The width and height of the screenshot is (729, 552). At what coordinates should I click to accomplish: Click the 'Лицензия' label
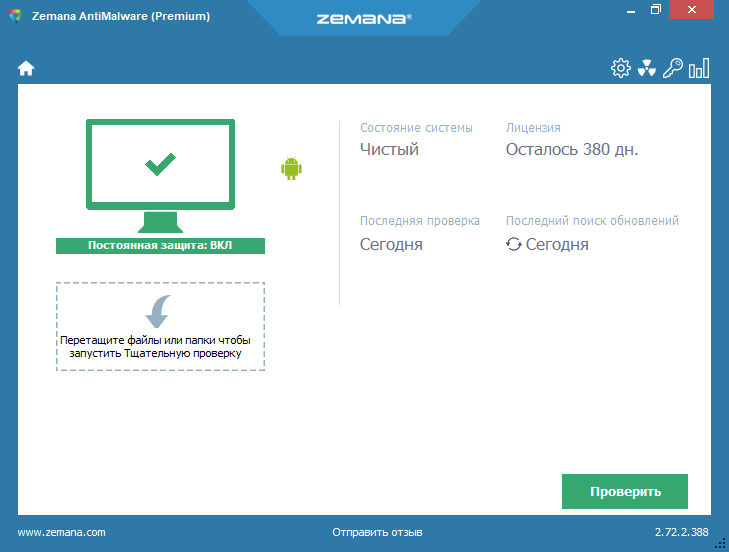(533, 128)
